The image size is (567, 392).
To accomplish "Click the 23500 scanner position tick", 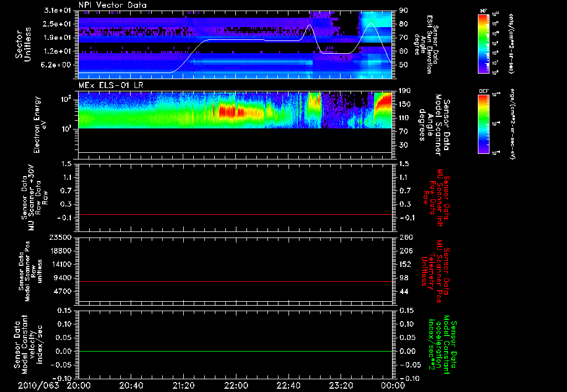I will [x=60, y=237].
